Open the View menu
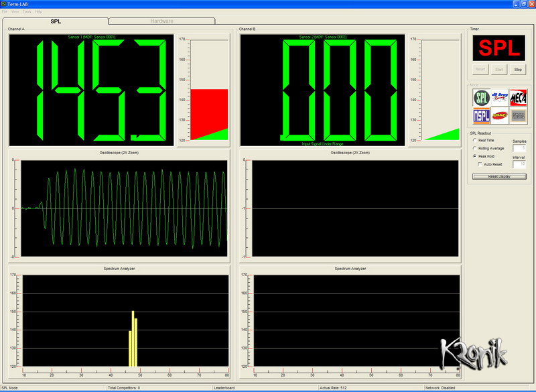This screenshot has height=392, width=536. click(x=15, y=12)
